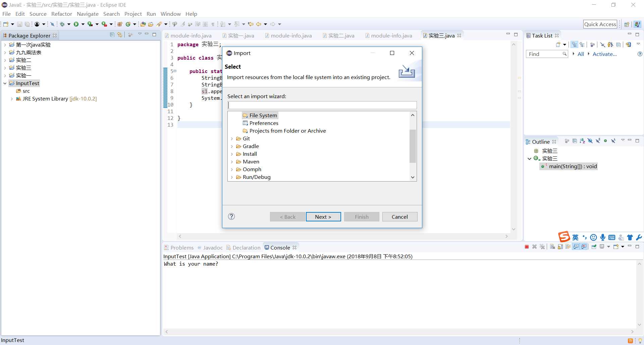The width and height of the screenshot is (644, 345).
Task: Select Preferences import wizard
Action: 261,123
